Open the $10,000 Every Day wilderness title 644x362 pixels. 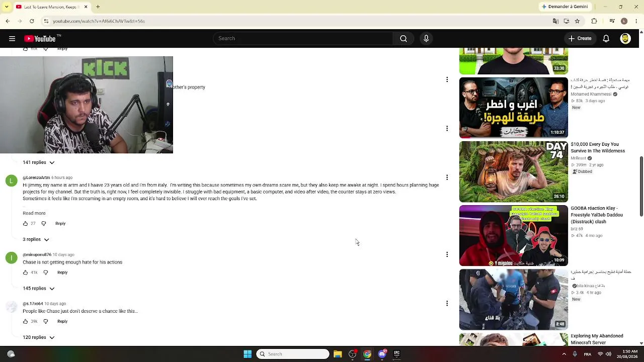[x=598, y=148]
